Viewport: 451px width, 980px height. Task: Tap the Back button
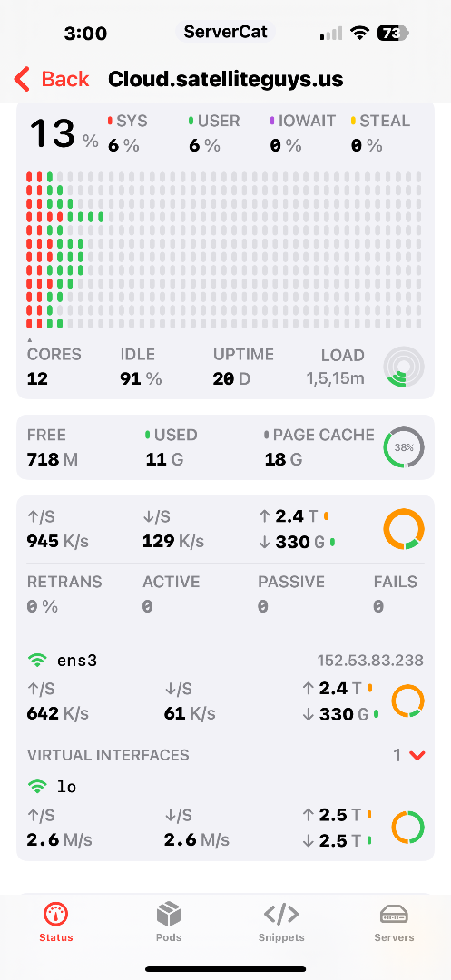coord(51,79)
